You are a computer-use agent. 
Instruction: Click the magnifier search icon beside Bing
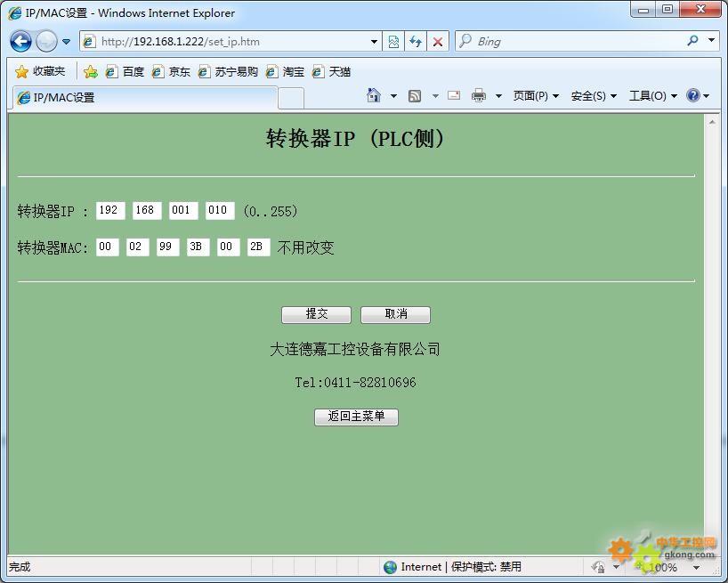pyautogui.click(x=692, y=41)
